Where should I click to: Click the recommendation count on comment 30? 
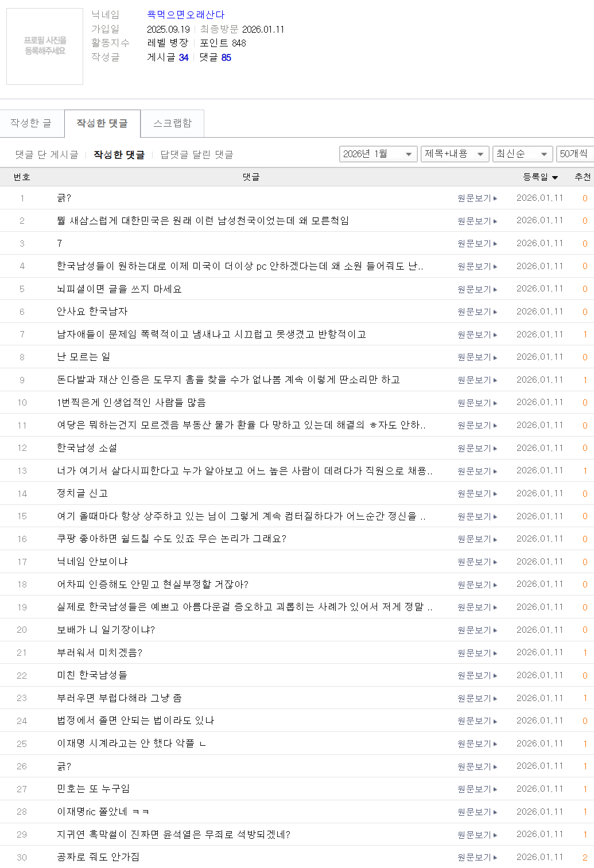point(585,857)
